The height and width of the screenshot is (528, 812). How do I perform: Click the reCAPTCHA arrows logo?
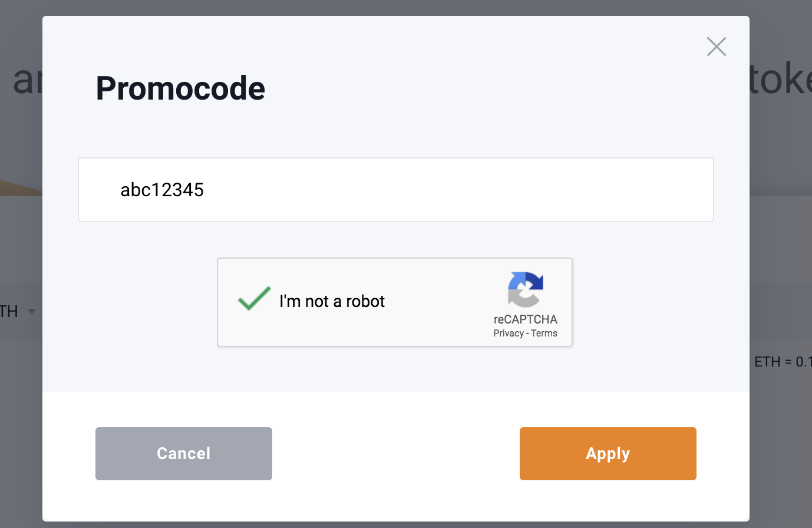pos(525,289)
